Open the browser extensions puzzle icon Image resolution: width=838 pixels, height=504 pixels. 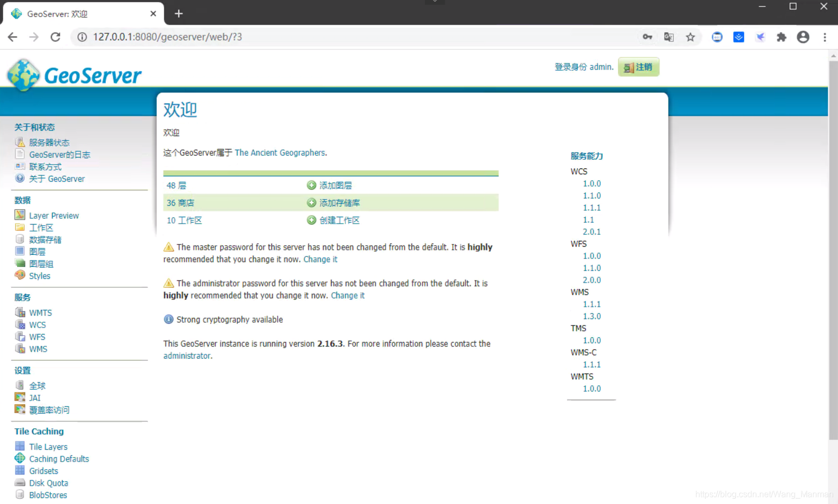[x=782, y=37]
